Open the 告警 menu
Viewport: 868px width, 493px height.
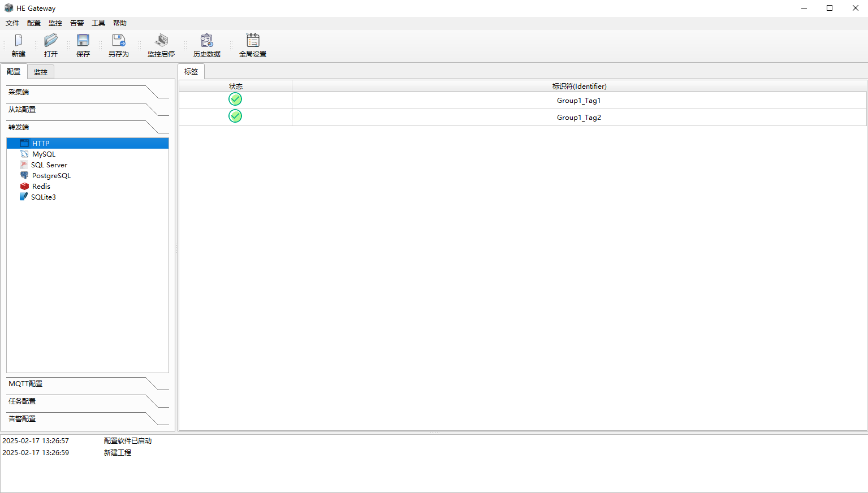click(77, 23)
